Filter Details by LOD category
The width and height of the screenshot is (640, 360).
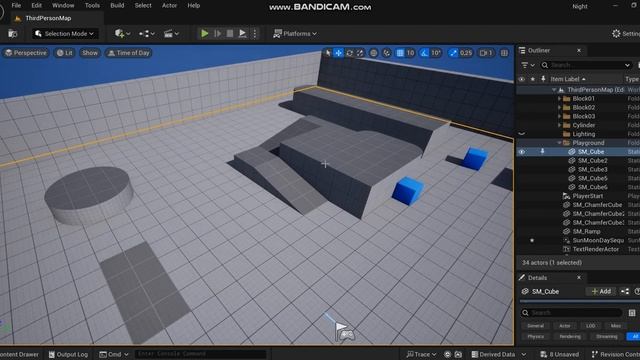[x=590, y=326]
